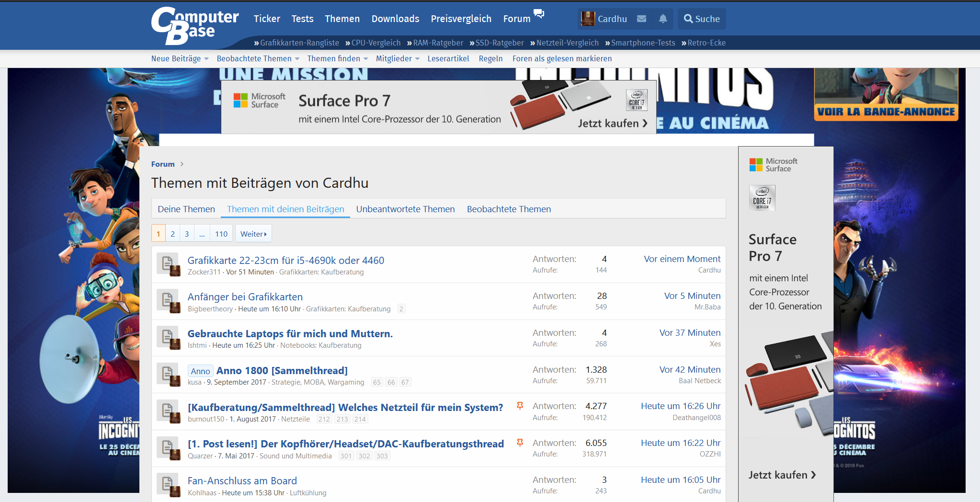
Task: Click thread icon for Anno 1800 Sammelthread
Action: [168, 374]
